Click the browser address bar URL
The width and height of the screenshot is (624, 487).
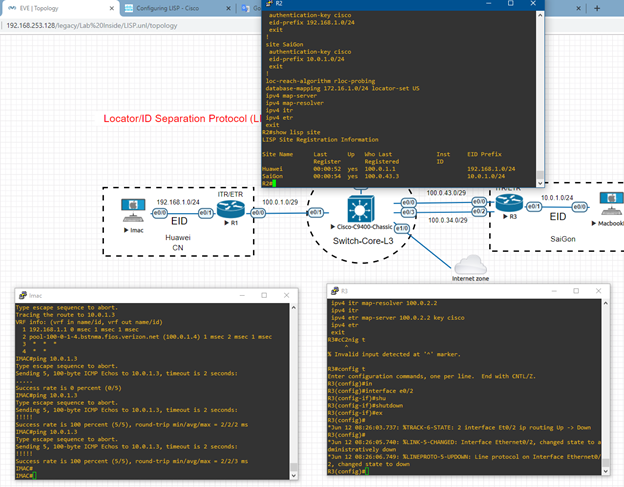[x=92, y=25]
